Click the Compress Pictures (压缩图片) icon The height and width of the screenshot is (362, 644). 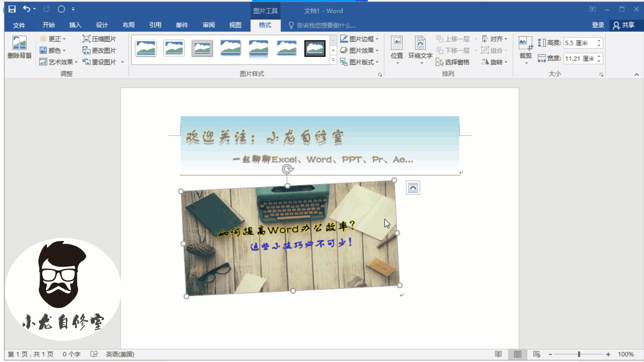87,39
